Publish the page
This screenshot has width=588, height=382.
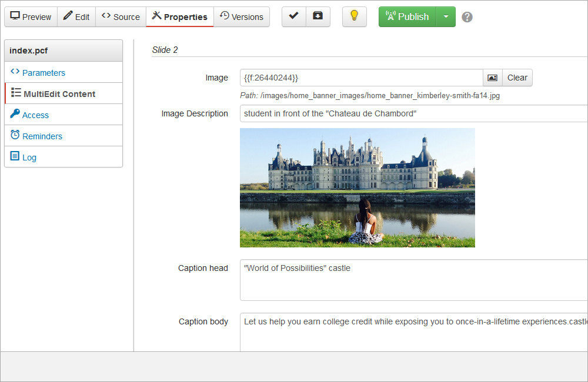coord(407,17)
